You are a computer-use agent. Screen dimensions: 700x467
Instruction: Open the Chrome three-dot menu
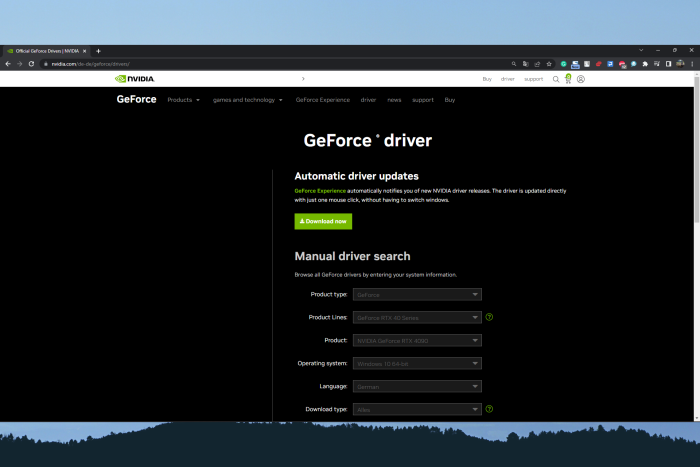pyautogui.click(x=692, y=64)
